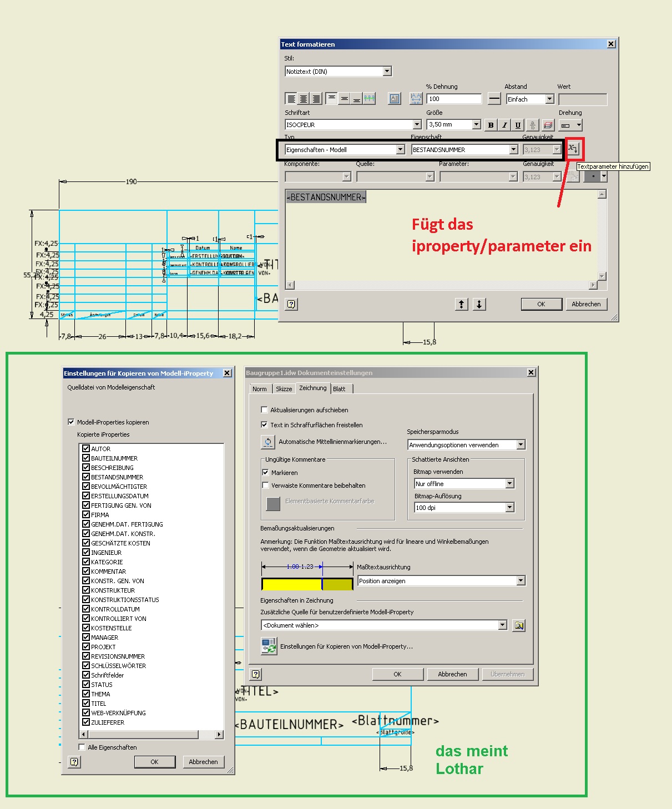The height and width of the screenshot is (809, 672).
Task: Toggle Text in Schraffurflächen freistellen
Action: pos(264,424)
